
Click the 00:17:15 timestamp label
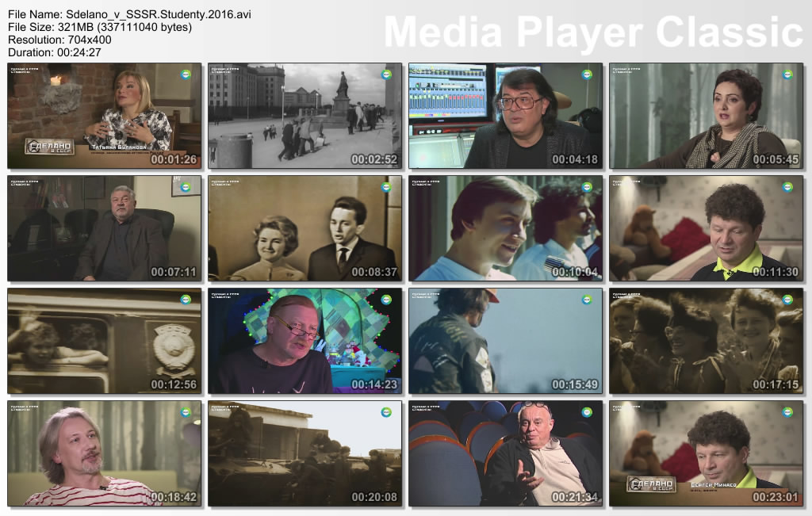pos(776,384)
